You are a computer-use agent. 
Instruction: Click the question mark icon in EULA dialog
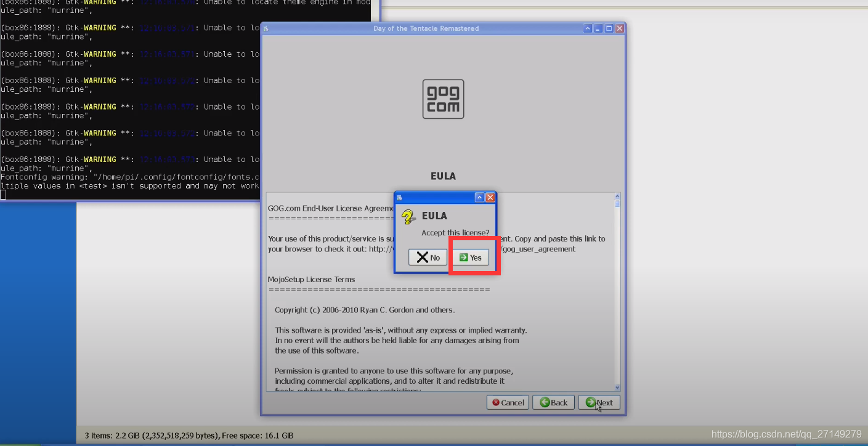click(x=408, y=217)
